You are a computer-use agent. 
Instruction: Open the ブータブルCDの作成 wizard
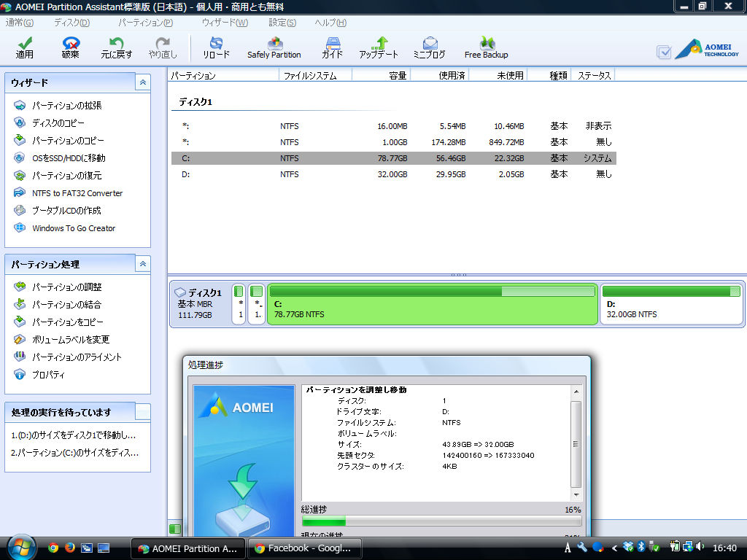(x=58, y=211)
